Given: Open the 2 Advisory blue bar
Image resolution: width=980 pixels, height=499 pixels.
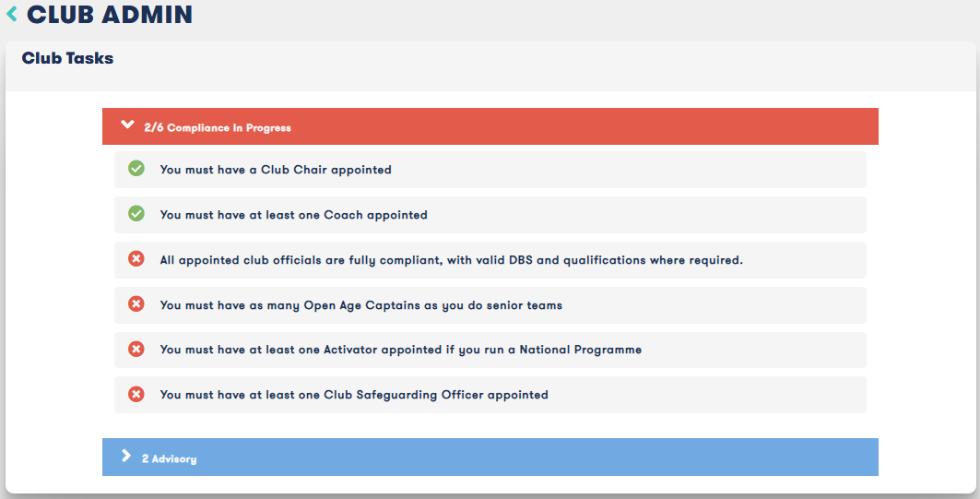Looking at the screenshot, I should tap(490, 457).
